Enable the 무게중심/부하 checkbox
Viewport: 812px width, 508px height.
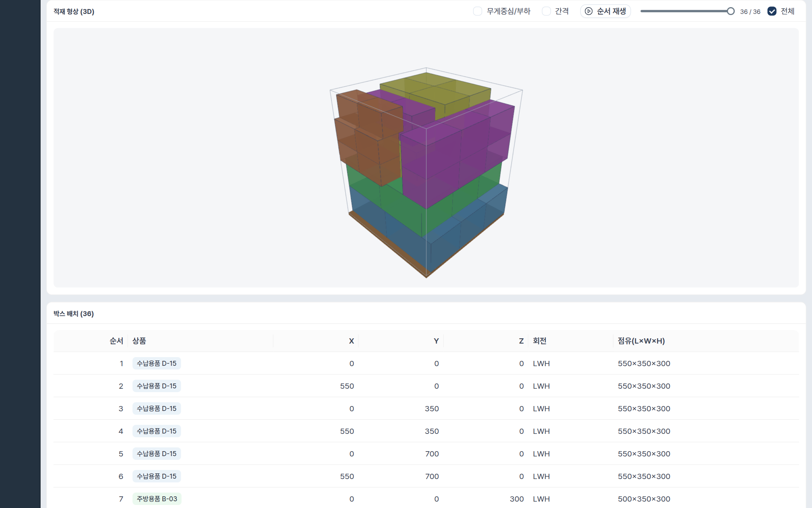pyautogui.click(x=477, y=11)
